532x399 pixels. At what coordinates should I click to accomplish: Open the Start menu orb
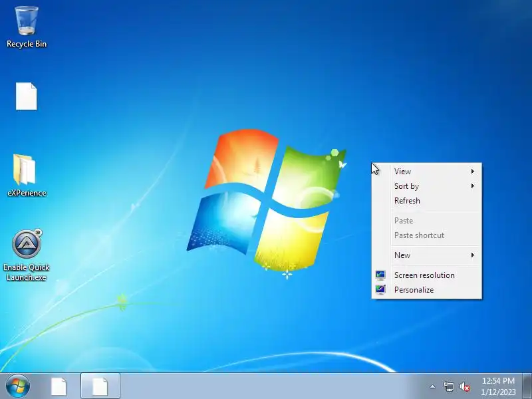[x=18, y=386]
